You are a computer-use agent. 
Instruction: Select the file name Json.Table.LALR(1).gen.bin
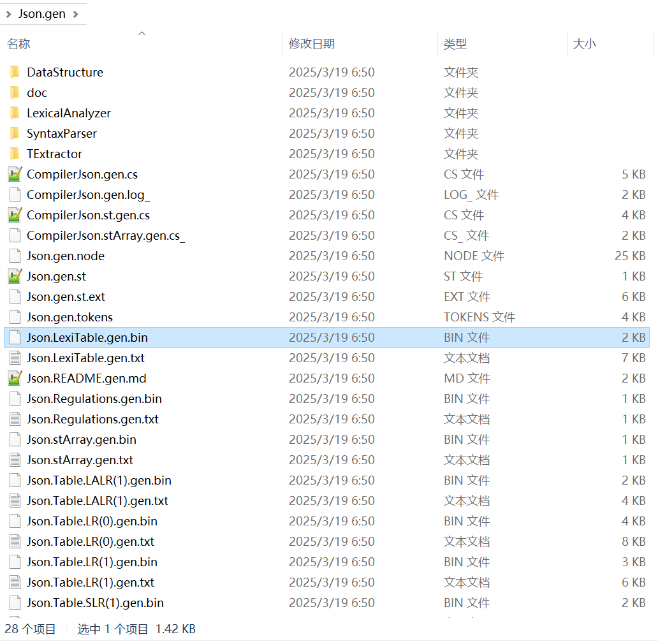pyautogui.click(x=99, y=481)
